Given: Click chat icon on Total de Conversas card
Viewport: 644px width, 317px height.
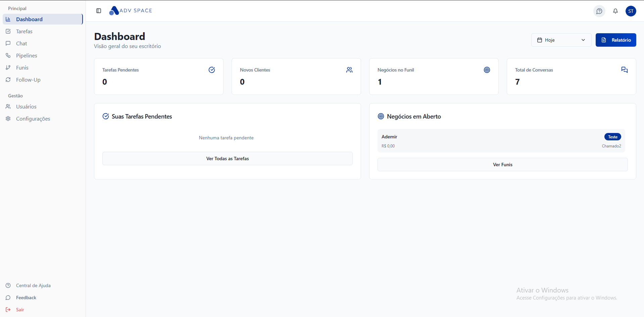Looking at the screenshot, I should [x=625, y=70].
